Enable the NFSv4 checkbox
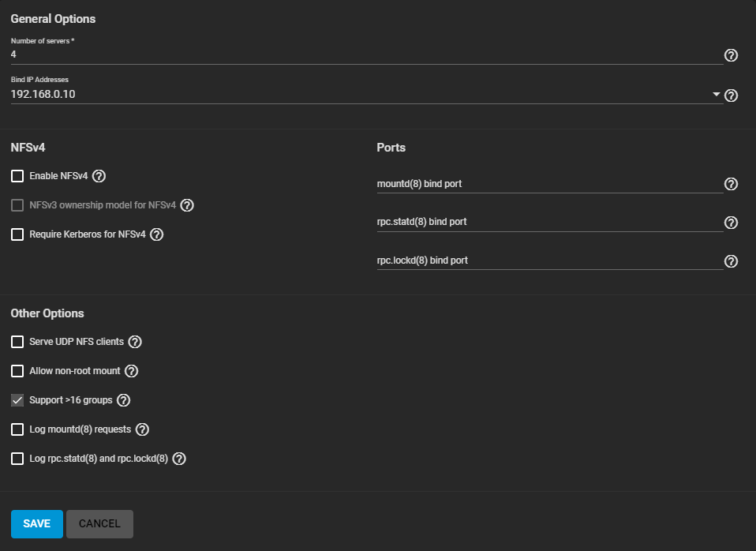 (17, 176)
